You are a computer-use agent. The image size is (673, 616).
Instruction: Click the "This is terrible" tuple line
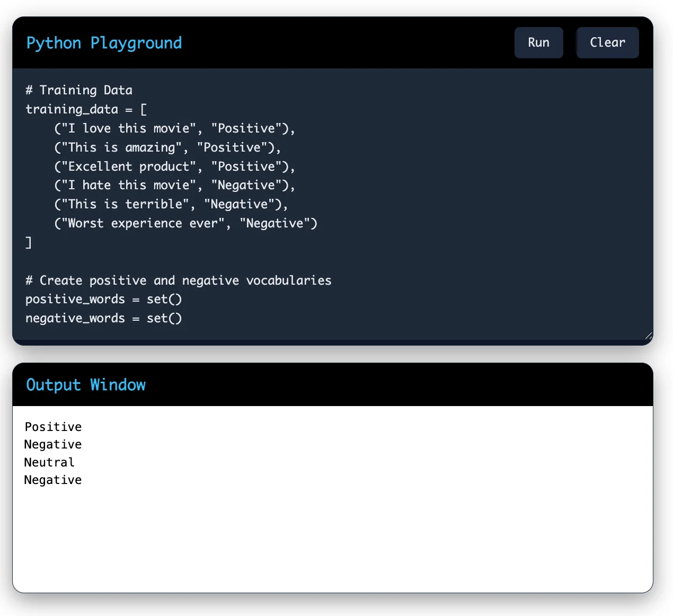(171, 204)
